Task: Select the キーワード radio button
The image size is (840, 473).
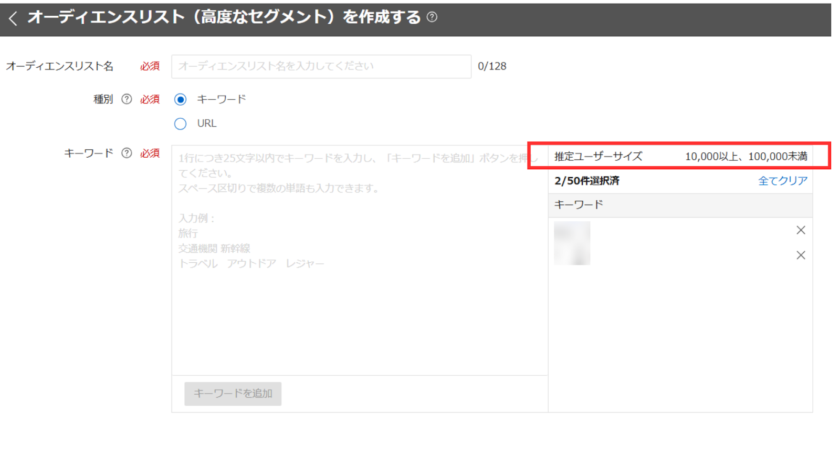Action: [181, 100]
